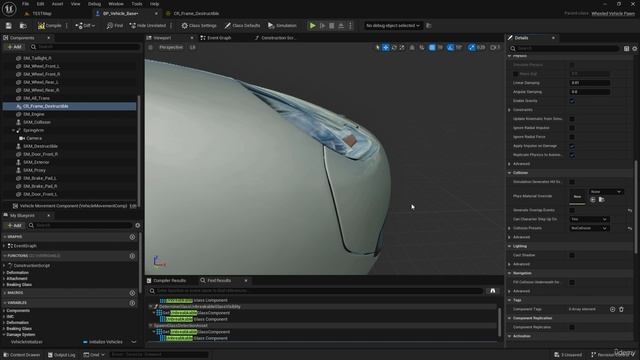
Task: Open Class Defaults
Action: (242, 26)
